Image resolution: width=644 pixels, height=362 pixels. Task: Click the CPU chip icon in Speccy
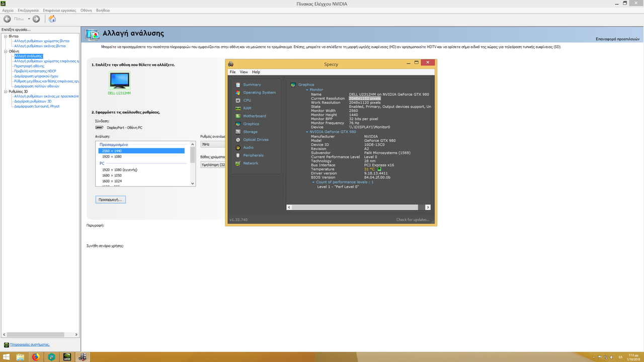pos(237,101)
